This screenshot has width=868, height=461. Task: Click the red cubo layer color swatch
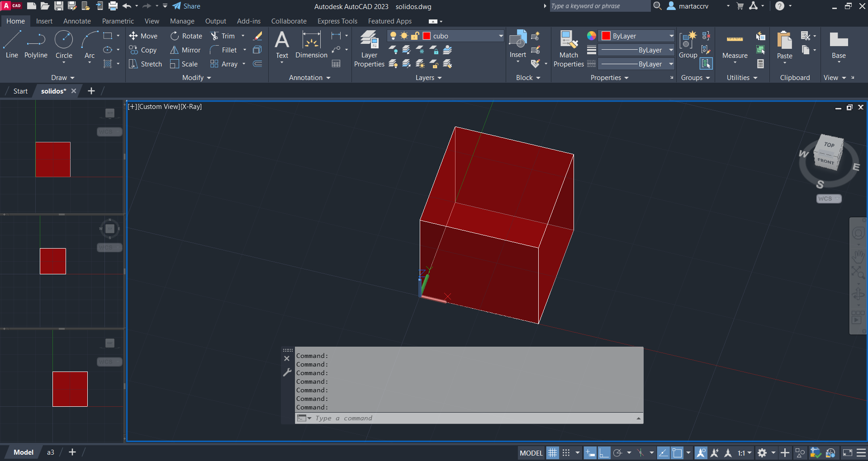(x=427, y=36)
